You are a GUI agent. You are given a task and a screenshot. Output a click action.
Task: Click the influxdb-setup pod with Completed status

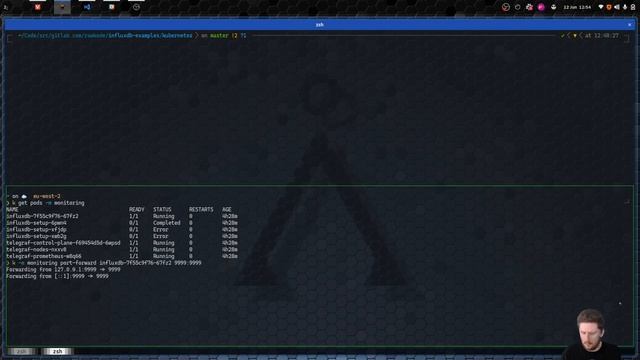[36, 223]
